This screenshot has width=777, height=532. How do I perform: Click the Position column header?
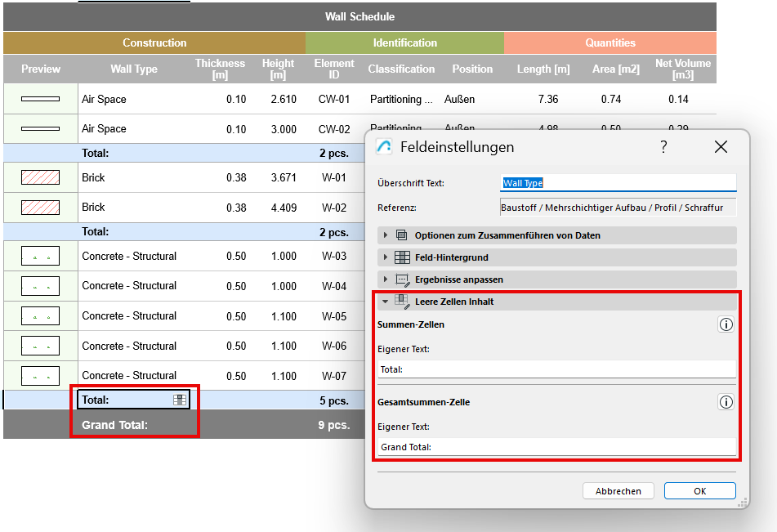coord(472,69)
